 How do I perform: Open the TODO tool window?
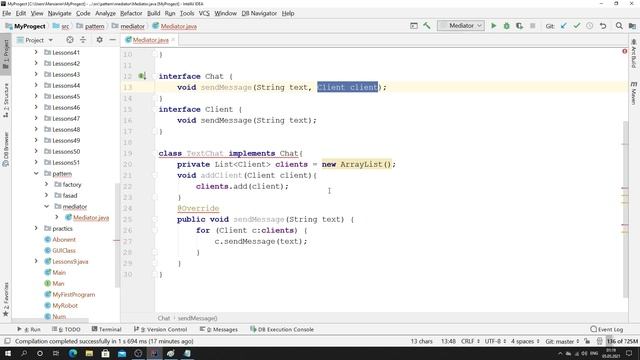tap(66, 329)
